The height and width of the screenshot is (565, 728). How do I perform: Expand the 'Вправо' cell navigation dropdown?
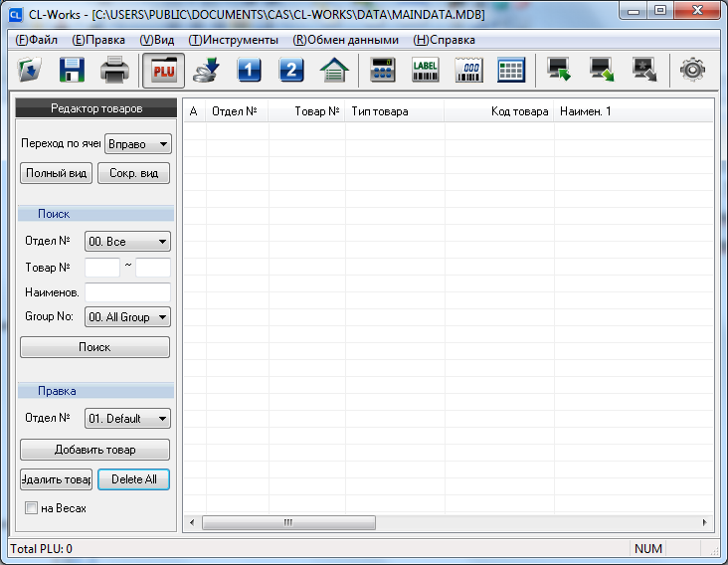point(137,144)
